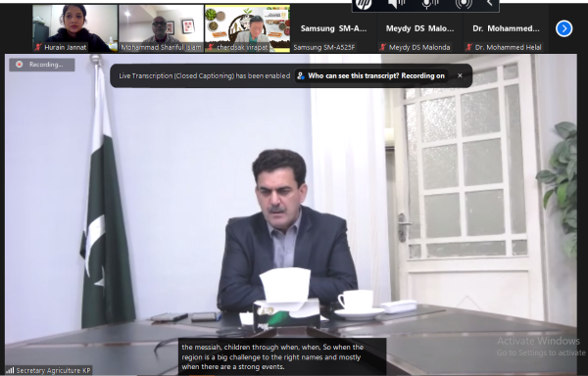
Task: Show more participants with the blue arrow
Action: (x=564, y=28)
